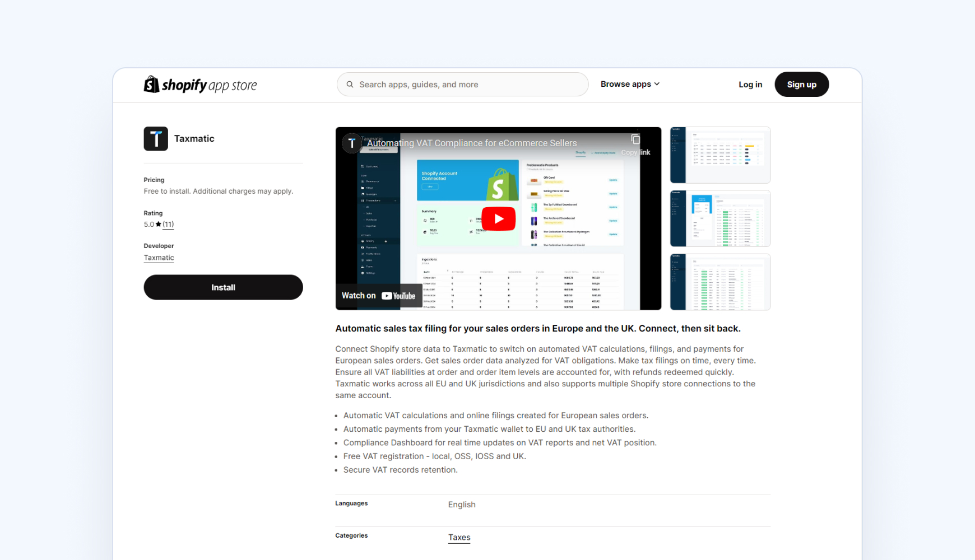Open the second screenshot thumbnail
The image size is (975, 560).
coord(720,218)
